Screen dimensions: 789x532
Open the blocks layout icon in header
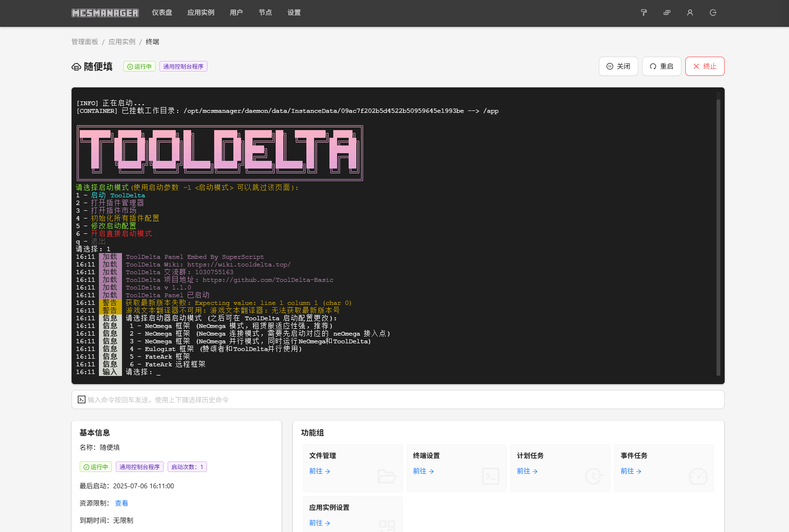pyautogui.click(x=667, y=12)
